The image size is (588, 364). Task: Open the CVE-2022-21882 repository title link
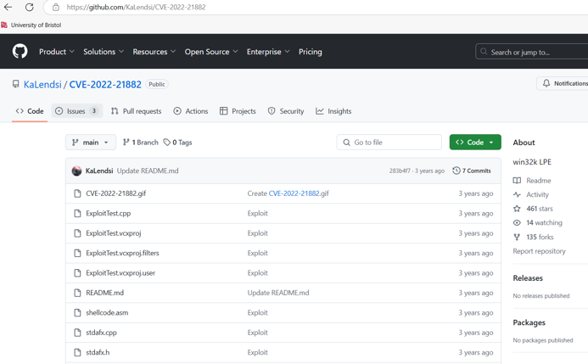pyautogui.click(x=105, y=84)
